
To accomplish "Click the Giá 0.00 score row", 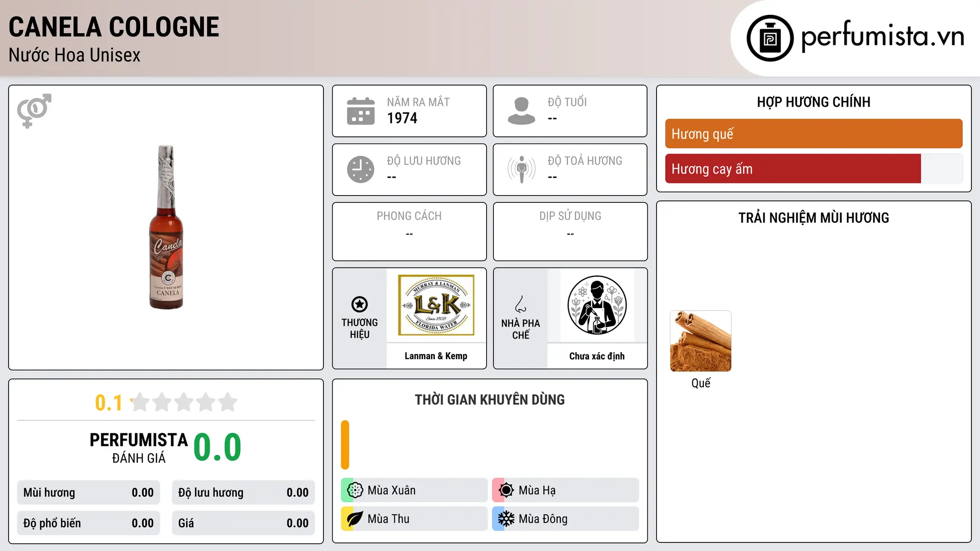I will tap(243, 523).
